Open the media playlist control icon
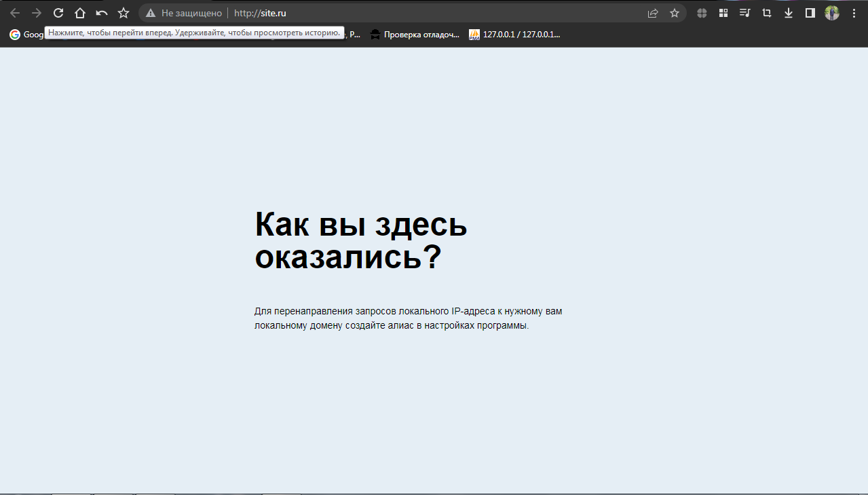868x495 pixels. 745,13
